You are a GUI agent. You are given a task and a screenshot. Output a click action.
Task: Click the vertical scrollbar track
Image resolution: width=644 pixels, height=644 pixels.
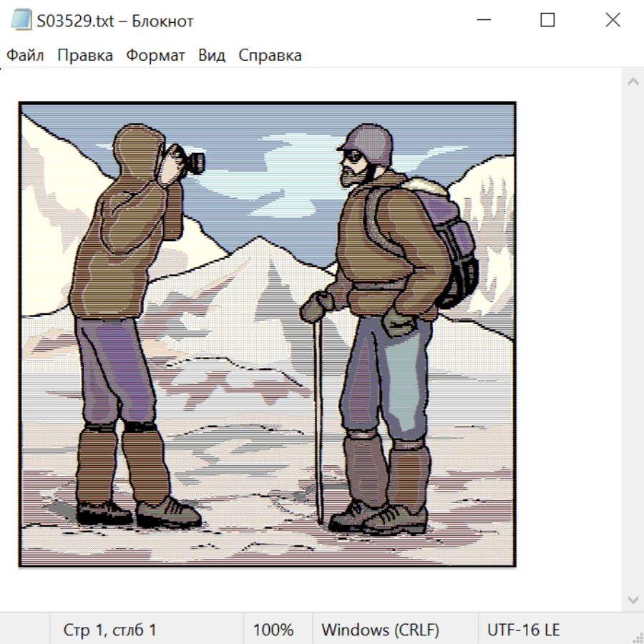coord(633,340)
